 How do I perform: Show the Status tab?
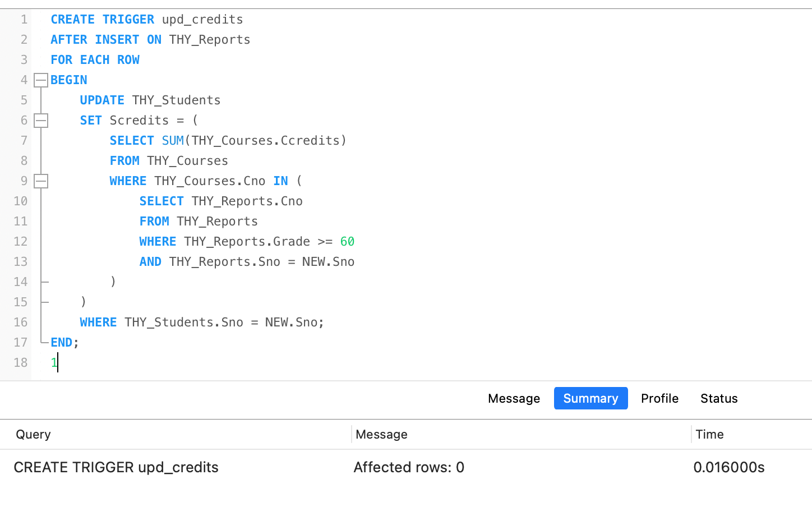click(x=719, y=399)
